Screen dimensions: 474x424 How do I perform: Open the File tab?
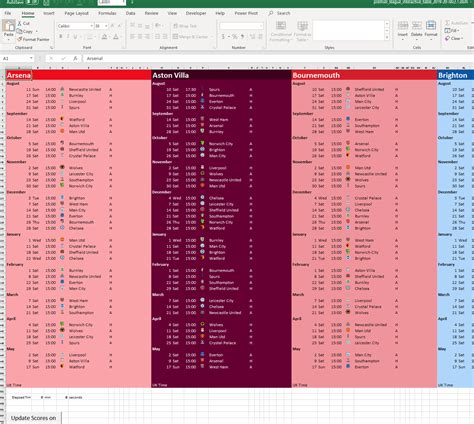tap(8, 13)
